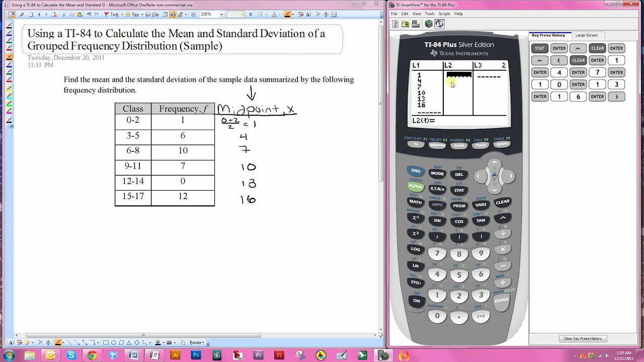Image resolution: width=644 pixels, height=362 pixels.
Task: Open the OneNote zoom percentage dropdown
Action: (x=221, y=15)
